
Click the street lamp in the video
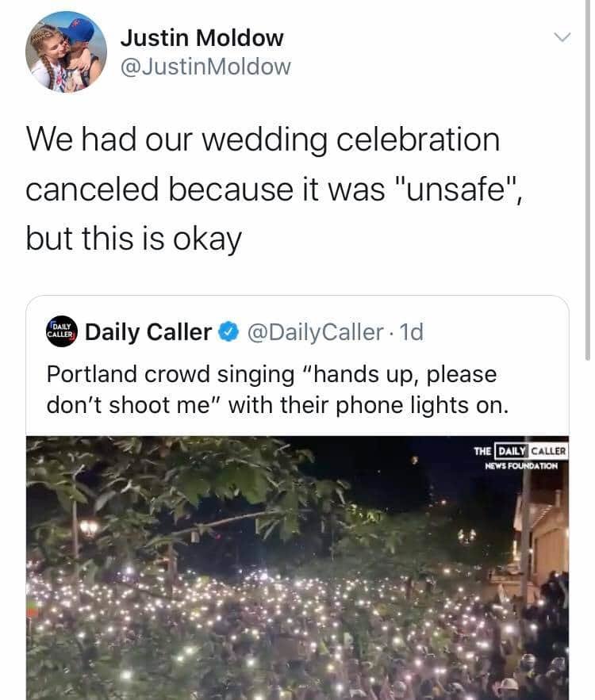89,529
